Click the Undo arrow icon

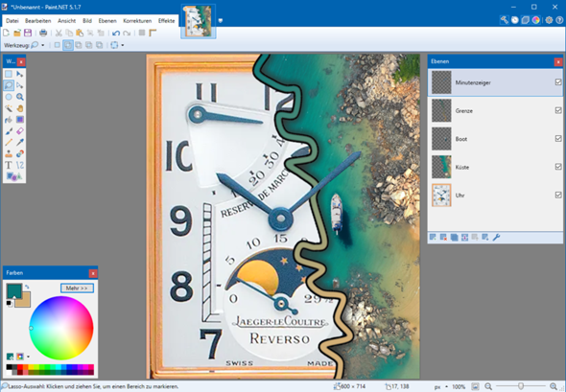[116, 34]
